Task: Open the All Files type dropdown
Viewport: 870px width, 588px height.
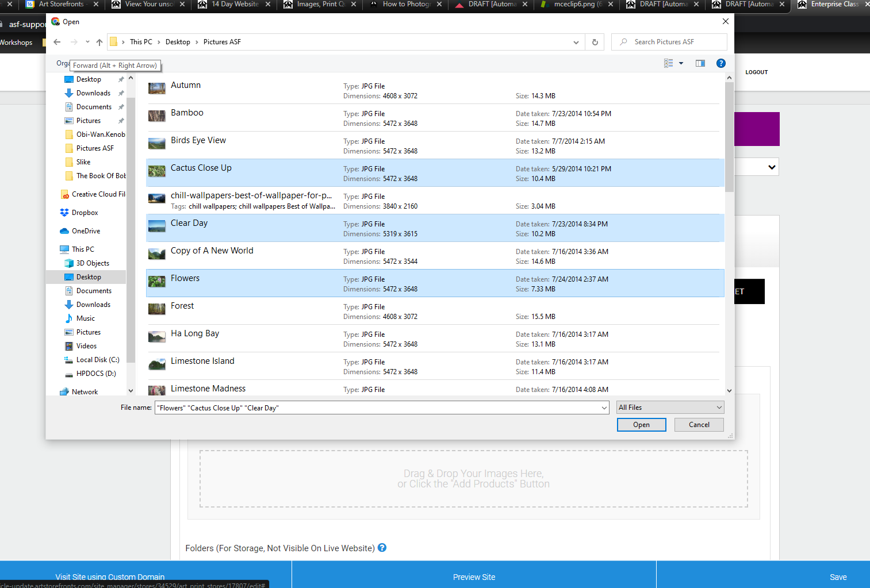Action: point(670,408)
